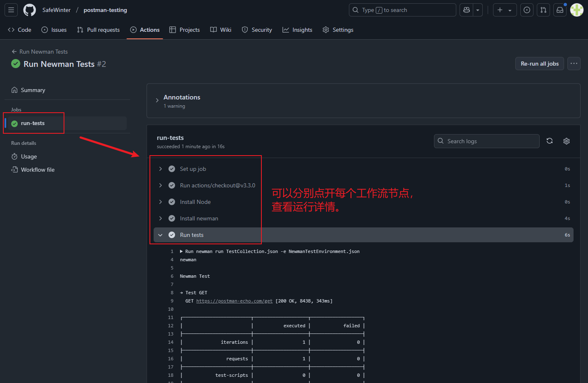Open dropdown next to Copilot button

(478, 10)
